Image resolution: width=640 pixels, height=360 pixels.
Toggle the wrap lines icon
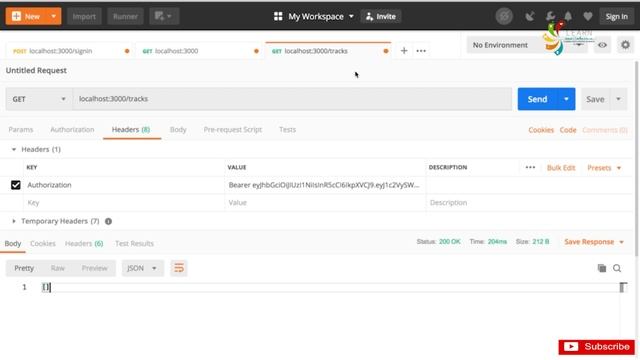(x=179, y=268)
